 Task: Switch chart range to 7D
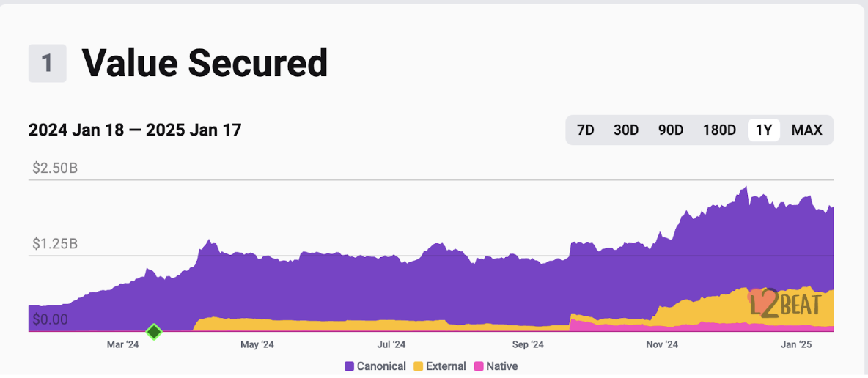point(585,130)
